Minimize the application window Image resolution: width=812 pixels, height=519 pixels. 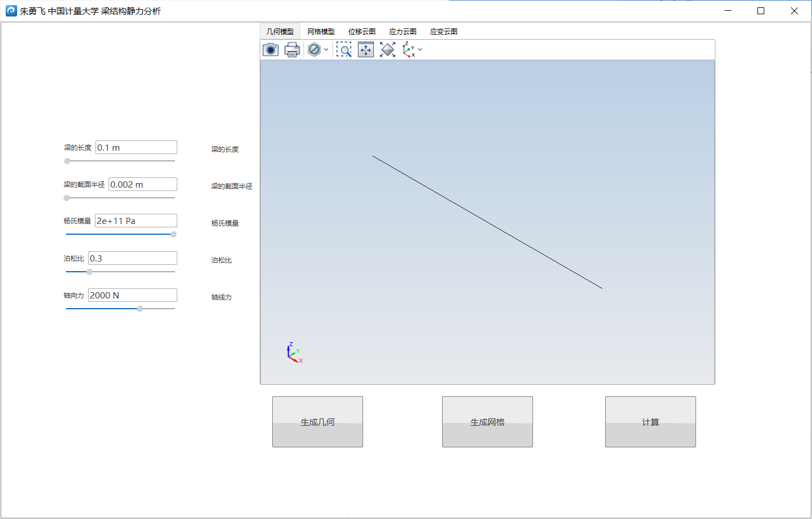click(728, 11)
